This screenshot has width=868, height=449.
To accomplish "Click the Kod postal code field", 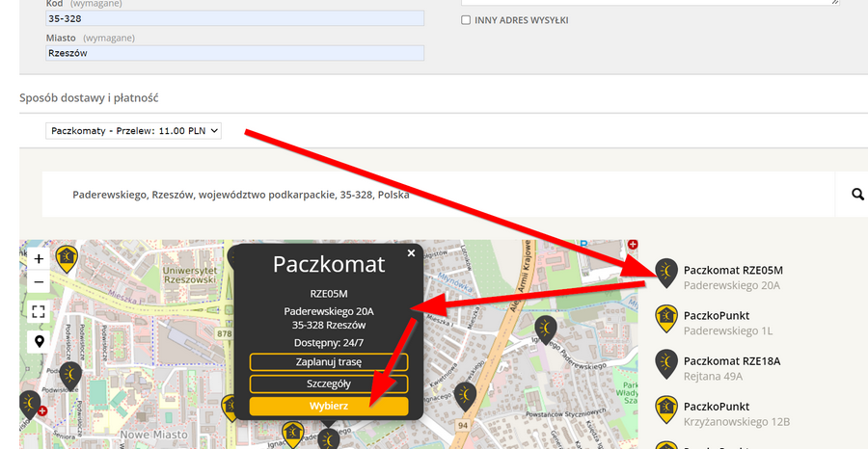I will point(234,18).
